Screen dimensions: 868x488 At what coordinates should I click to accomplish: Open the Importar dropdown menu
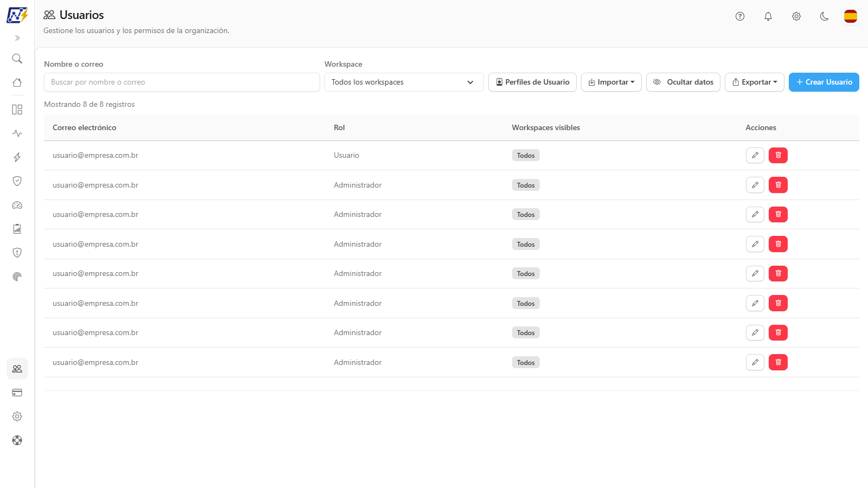611,82
